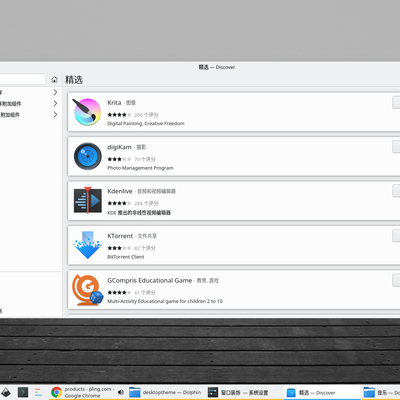Click the digiKam app name
Image resolution: width=400 pixels, height=400 pixels.
[119, 147]
